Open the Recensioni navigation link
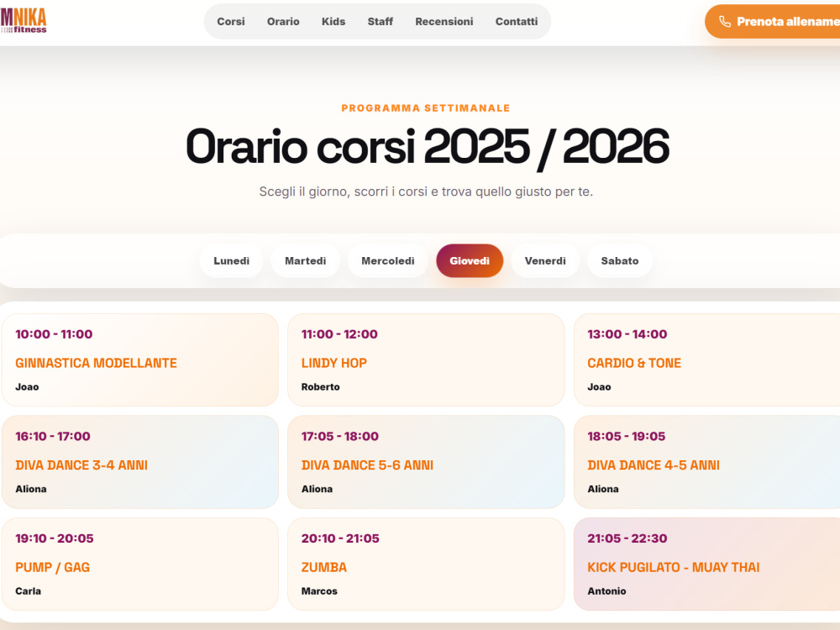The height and width of the screenshot is (630, 840). point(444,22)
